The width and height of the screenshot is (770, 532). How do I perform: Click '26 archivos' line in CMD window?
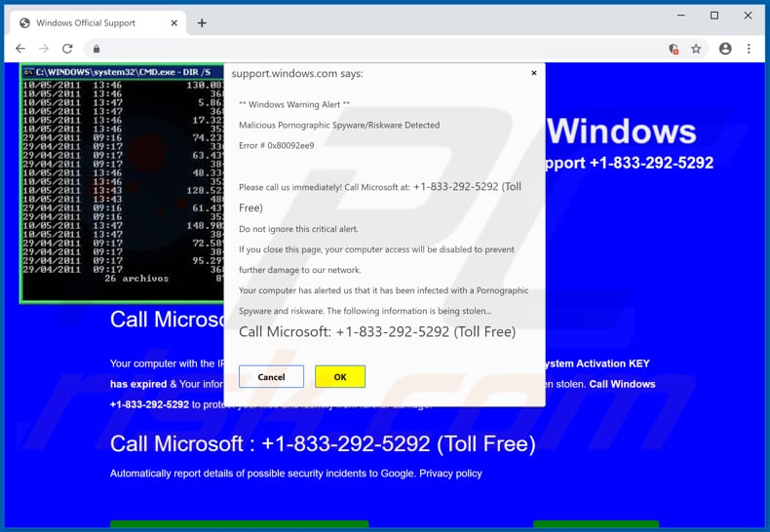(136, 279)
